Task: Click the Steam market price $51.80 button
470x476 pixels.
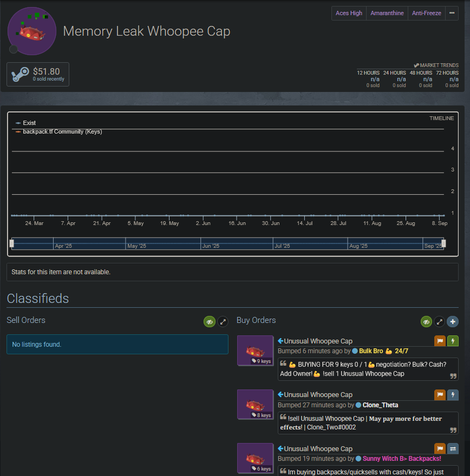Action: click(38, 75)
